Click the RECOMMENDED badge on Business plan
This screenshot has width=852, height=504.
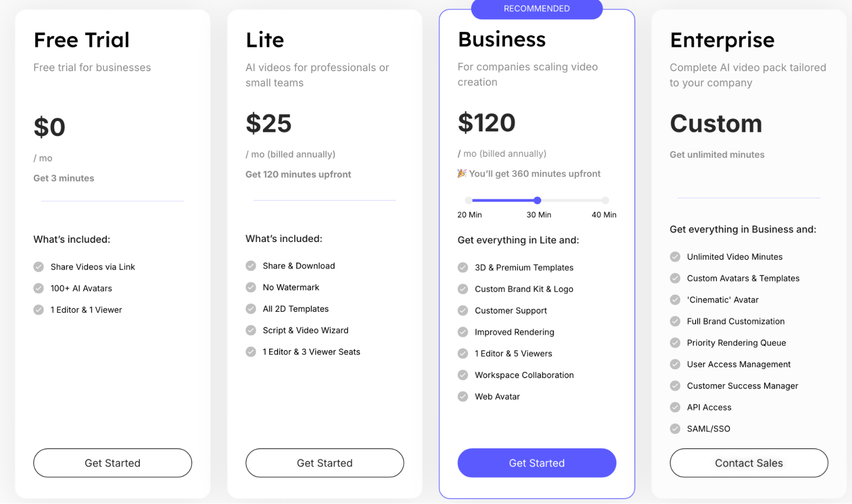tap(537, 9)
